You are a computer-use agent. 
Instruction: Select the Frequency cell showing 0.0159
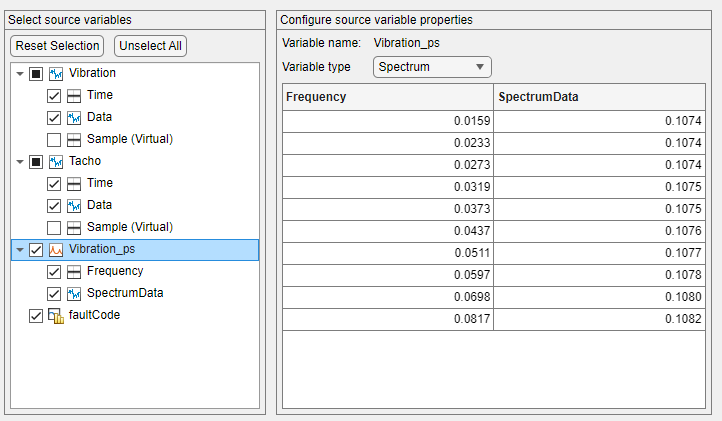click(388, 120)
